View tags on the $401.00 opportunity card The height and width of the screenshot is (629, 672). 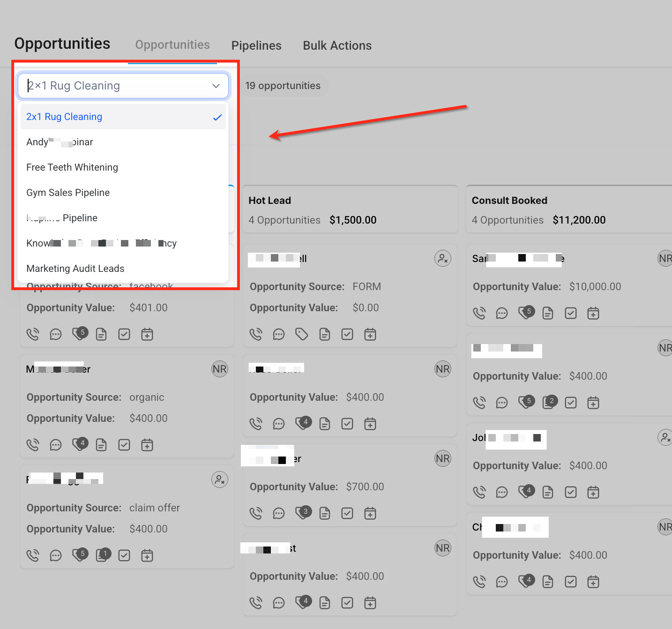click(x=80, y=333)
